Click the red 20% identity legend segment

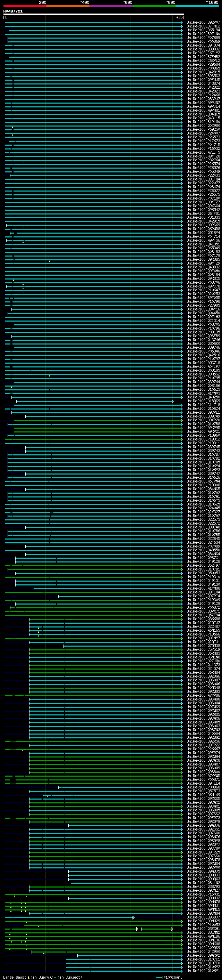pyautogui.click(x=25, y=6)
